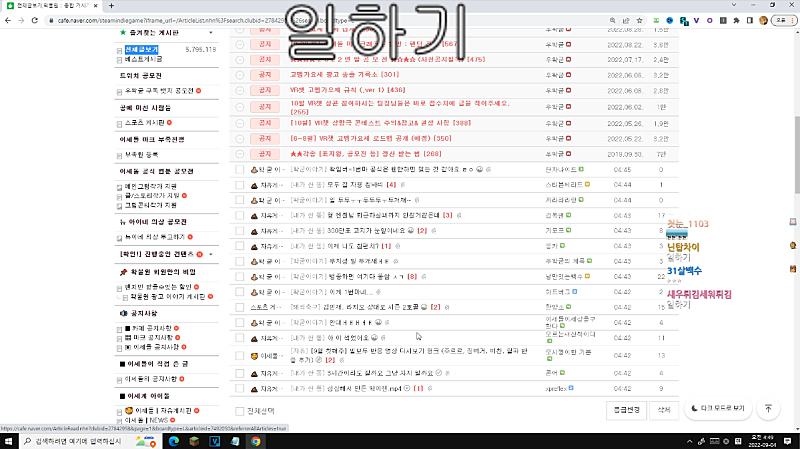
Task: Open the notepad app icon in taskbar
Action: [235, 441]
